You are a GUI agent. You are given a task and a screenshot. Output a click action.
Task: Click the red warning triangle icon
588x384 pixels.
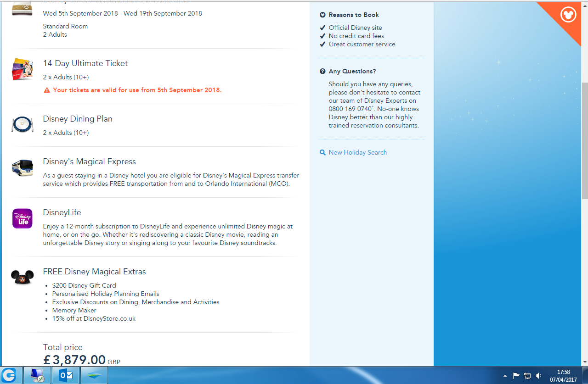point(47,90)
